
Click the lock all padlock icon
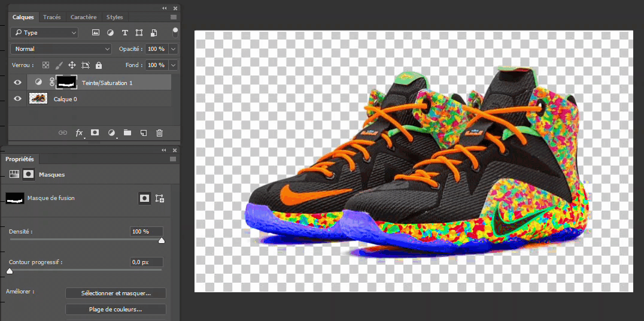[99, 65]
